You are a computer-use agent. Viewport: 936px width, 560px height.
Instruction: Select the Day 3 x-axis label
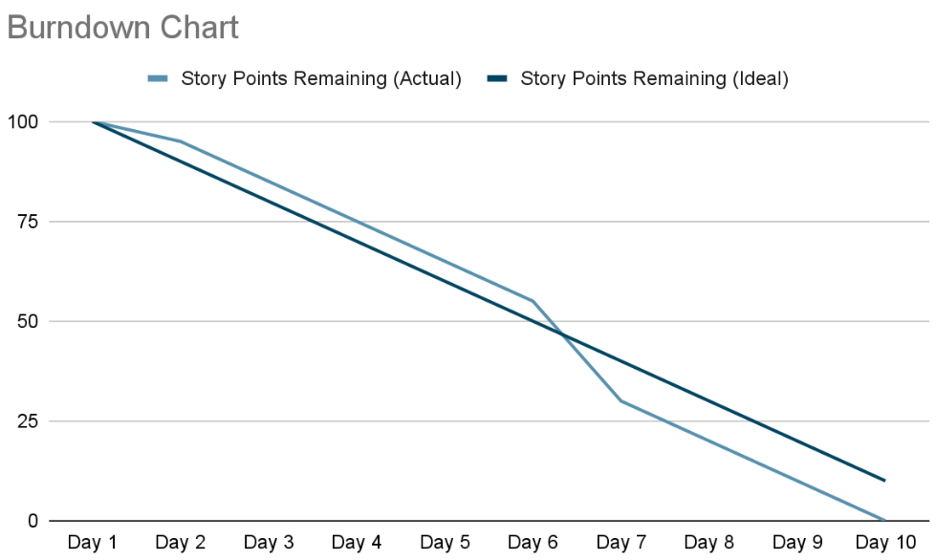[269, 543]
